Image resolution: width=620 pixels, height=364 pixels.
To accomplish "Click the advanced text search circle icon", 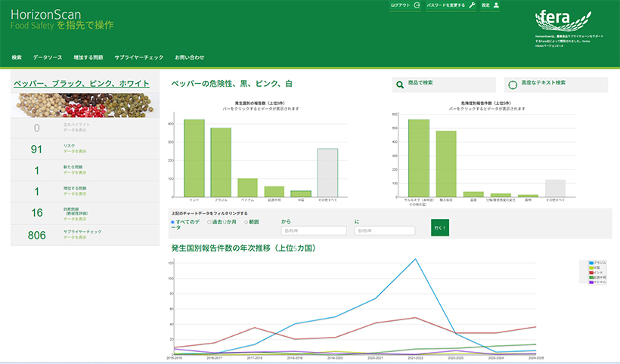I will coord(513,85).
